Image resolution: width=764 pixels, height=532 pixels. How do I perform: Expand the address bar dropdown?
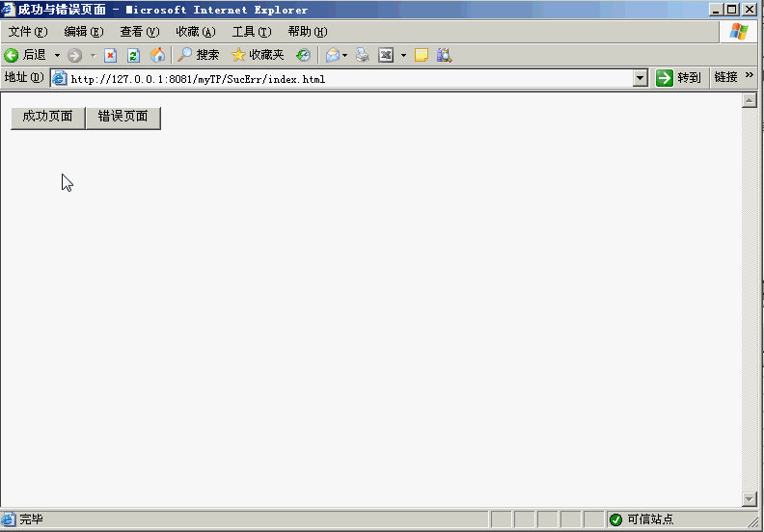641,78
